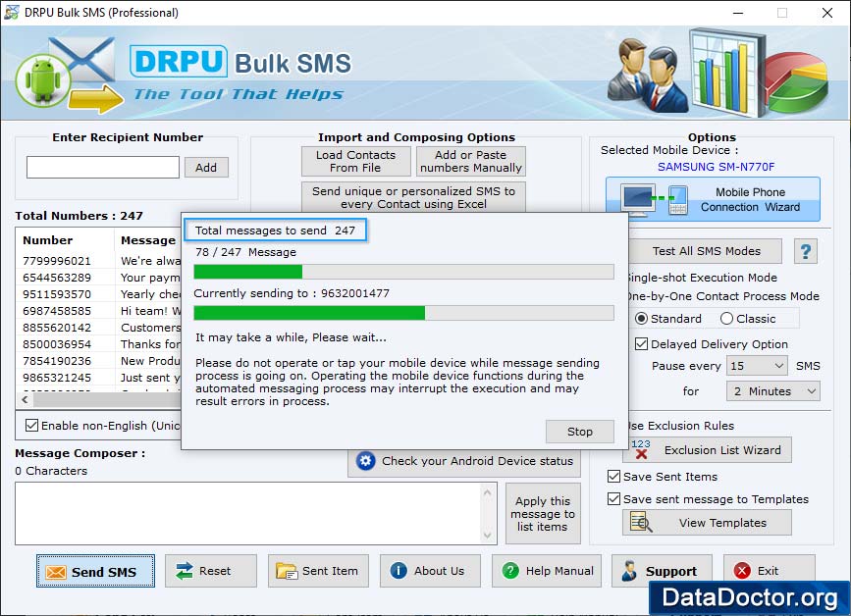Click the computer-phone connection wizard icon
This screenshot has width=851, height=616.
tap(655, 200)
